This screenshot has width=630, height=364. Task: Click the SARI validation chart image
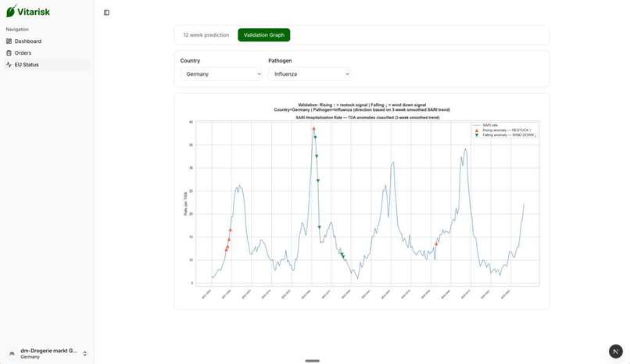(x=362, y=202)
